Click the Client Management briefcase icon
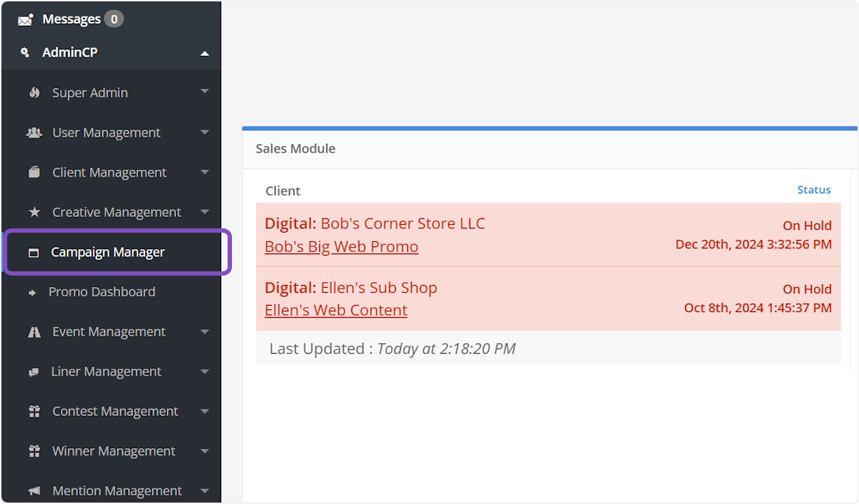The height and width of the screenshot is (504, 859). (x=34, y=173)
